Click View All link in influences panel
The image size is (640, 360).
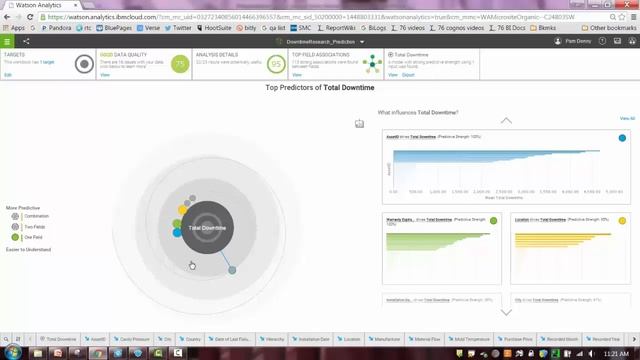(627, 118)
